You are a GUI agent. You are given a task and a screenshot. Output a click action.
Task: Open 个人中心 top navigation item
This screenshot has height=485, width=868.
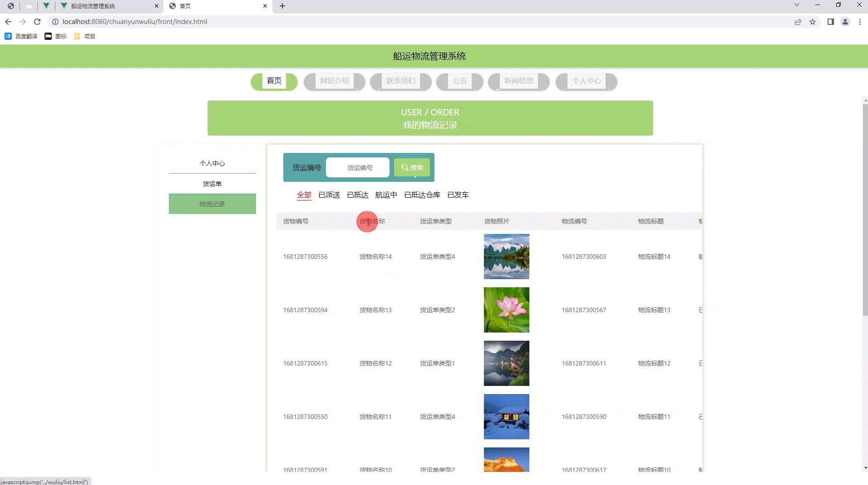pos(586,81)
